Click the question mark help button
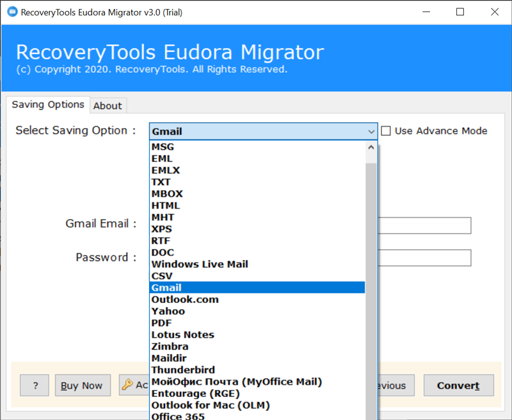 [x=35, y=385]
